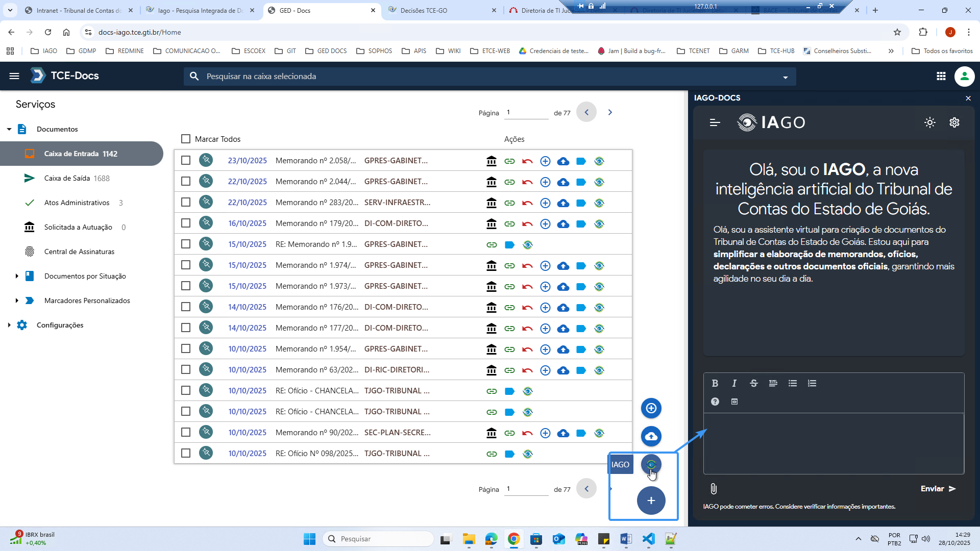Click the IAGO floating round button
Viewport: 980px width, 551px height.
point(651,464)
